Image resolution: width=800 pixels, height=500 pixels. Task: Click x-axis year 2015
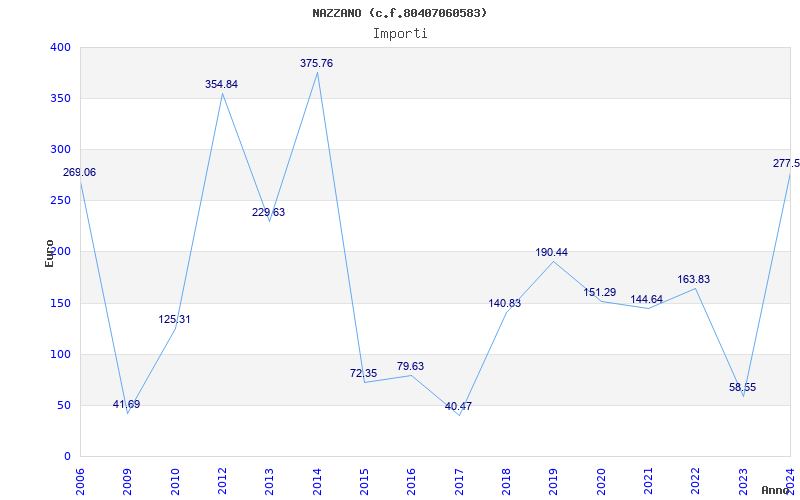(x=364, y=482)
